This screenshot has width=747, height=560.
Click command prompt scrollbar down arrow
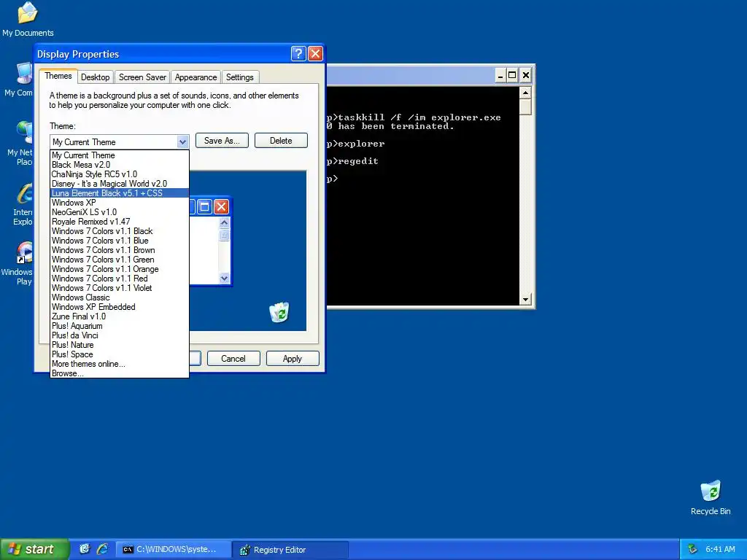(525, 300)
